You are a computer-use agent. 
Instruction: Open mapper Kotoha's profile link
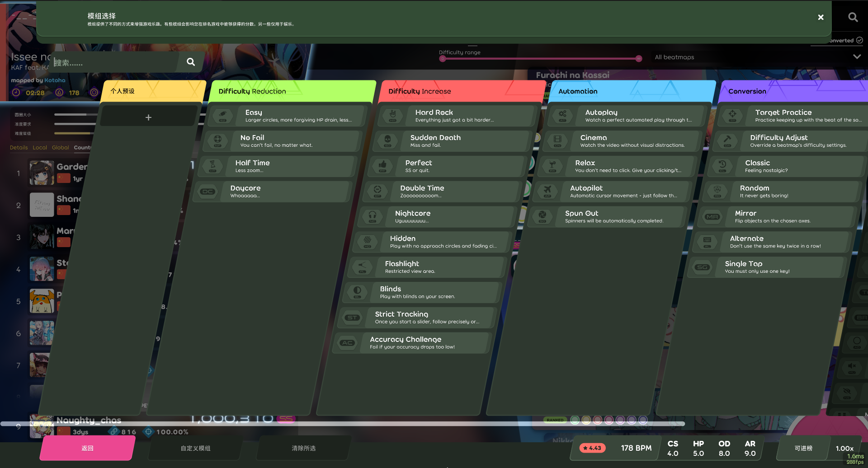tap(55, 80)
